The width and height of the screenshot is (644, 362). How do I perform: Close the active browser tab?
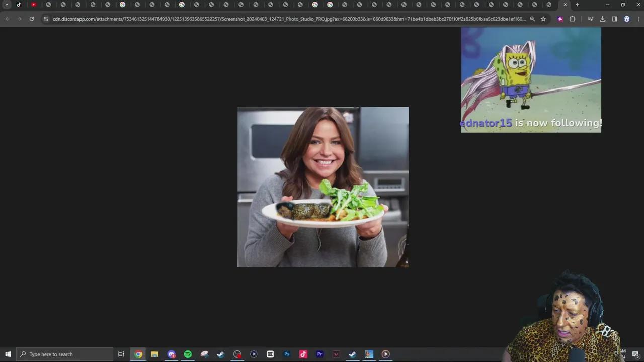coord(565,5)
